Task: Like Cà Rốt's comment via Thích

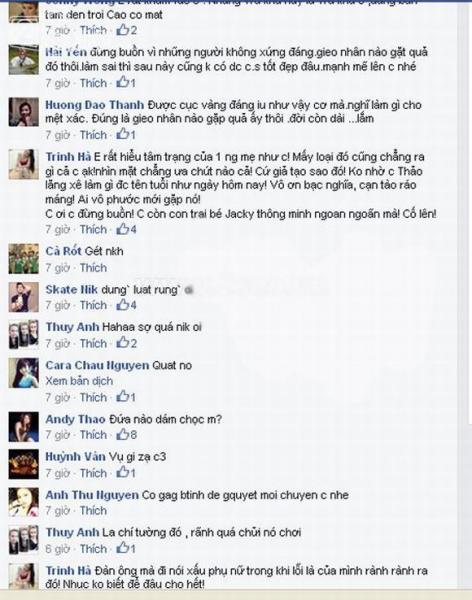Action: (93, 268)
